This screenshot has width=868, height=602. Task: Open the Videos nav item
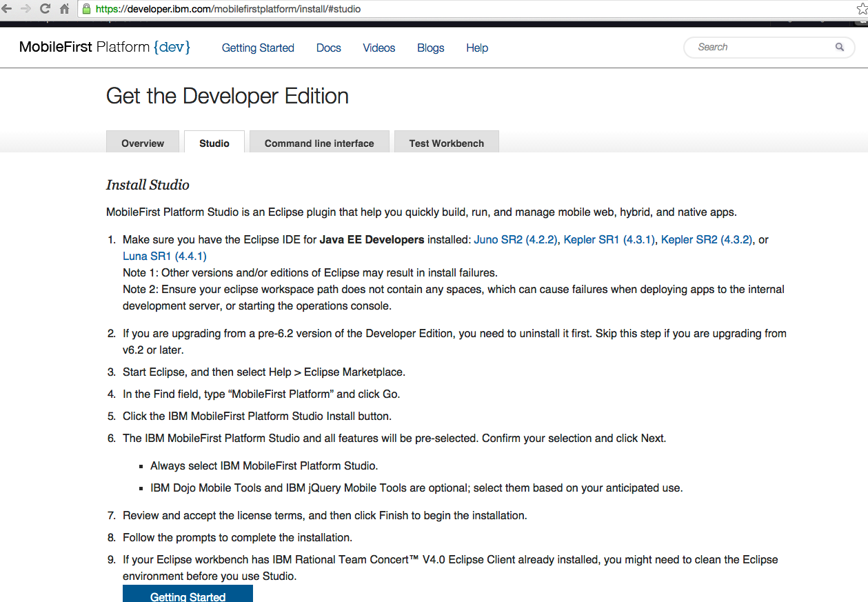pyautogui.click(x=379, y=48)
